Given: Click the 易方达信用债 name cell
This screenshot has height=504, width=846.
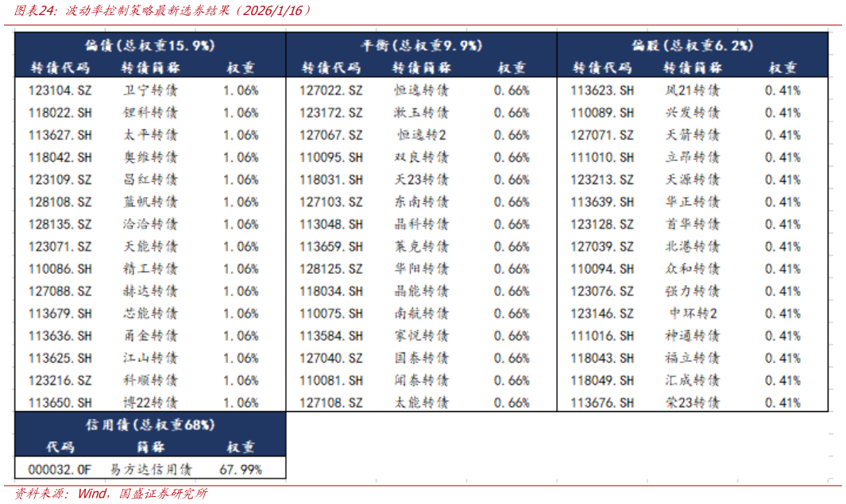Looking at the screenshot, I should coord(150,470).
